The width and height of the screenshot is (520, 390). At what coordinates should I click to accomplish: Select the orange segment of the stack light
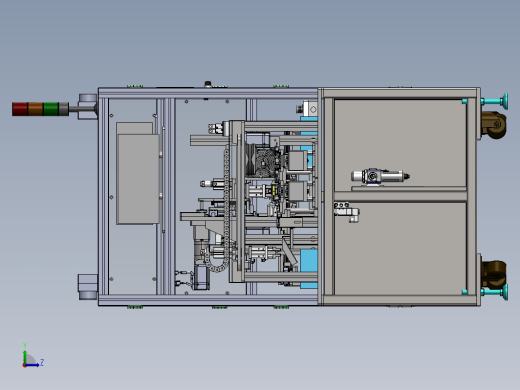[35, 109]
